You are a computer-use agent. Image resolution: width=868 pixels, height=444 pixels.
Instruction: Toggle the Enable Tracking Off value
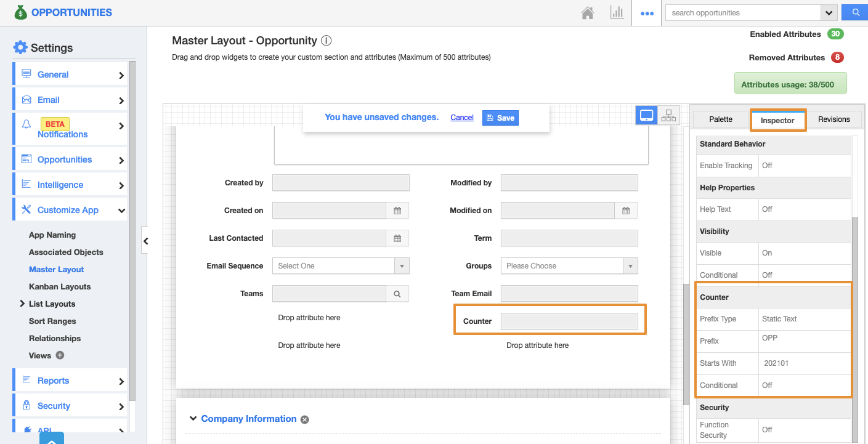tap(767, 166)
